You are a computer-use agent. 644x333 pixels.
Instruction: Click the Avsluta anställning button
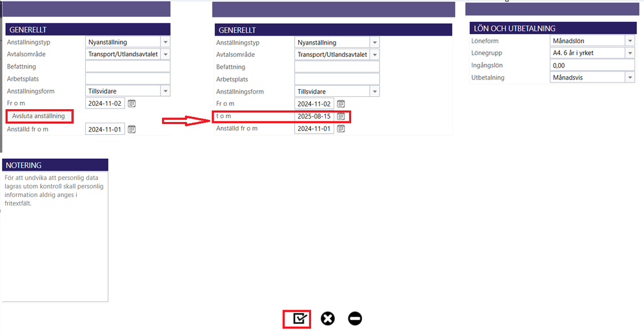pos(39,116)
